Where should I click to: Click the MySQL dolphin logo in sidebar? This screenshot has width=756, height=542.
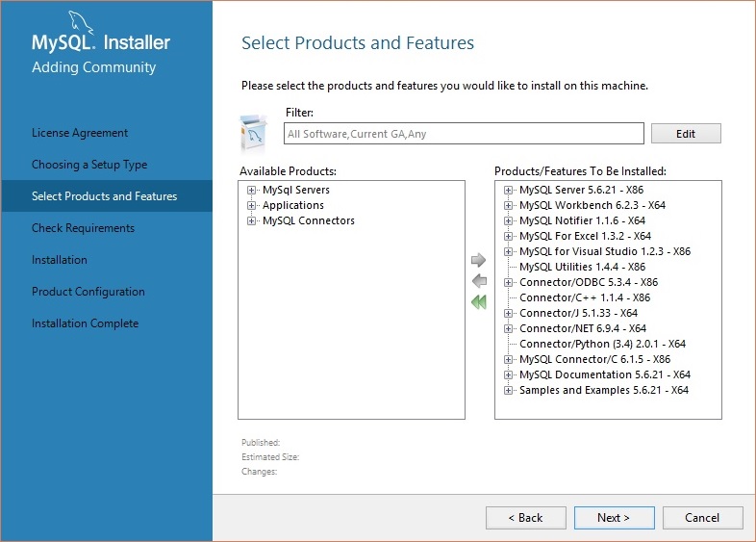click(80, 22)
